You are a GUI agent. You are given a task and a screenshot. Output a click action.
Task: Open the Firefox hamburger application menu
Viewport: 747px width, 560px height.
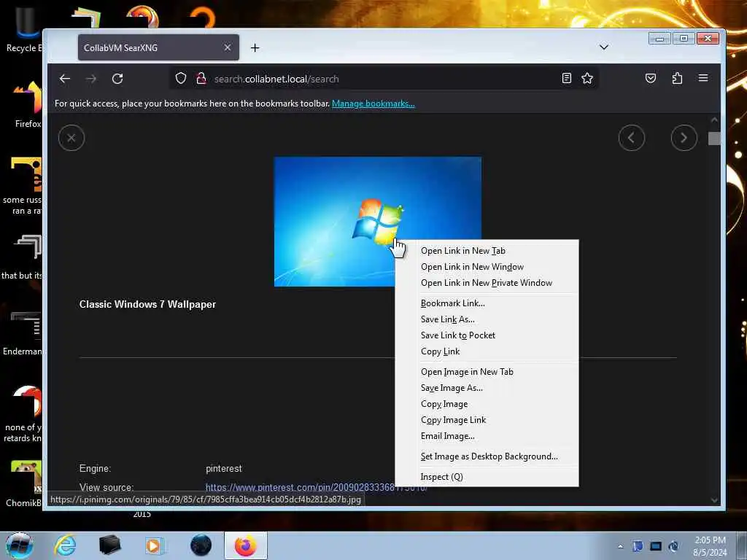coord(703,78)
